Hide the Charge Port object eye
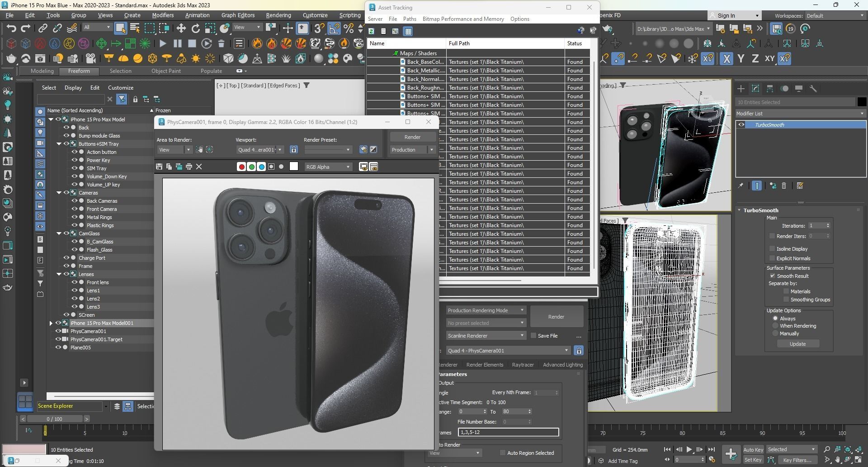Viewport: 868px width, 467px height. coord(66,258)
